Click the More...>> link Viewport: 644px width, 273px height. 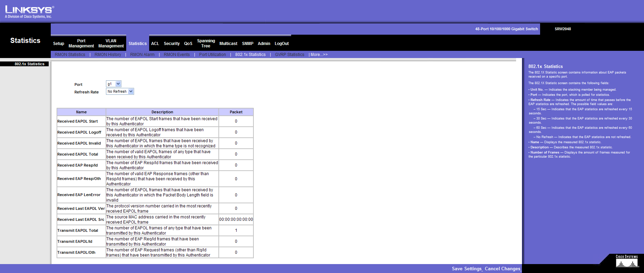319,55
